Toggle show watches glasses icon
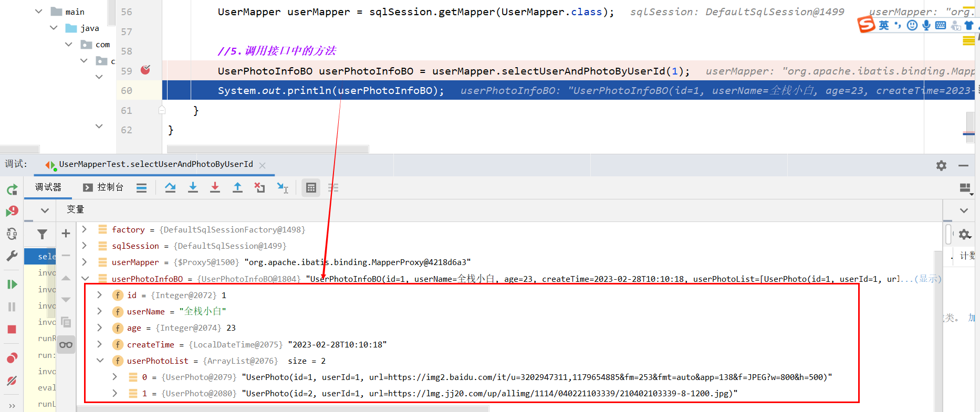 point(66,345)
